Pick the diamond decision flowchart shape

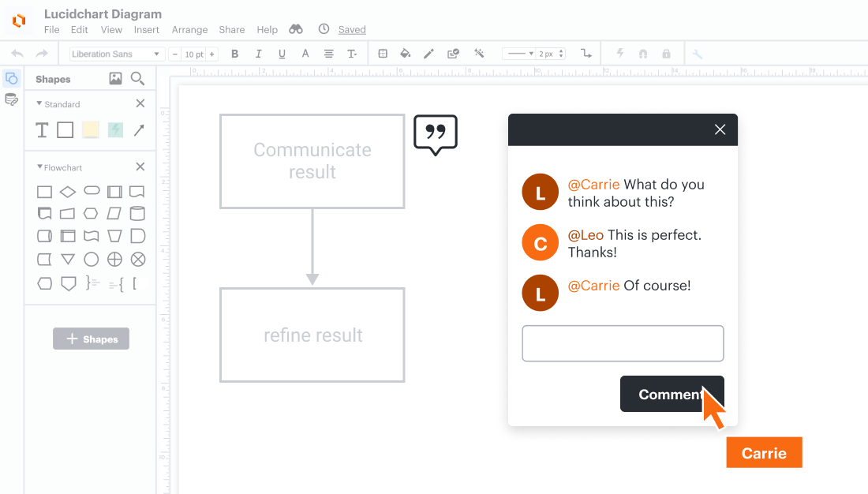(68, 192)
